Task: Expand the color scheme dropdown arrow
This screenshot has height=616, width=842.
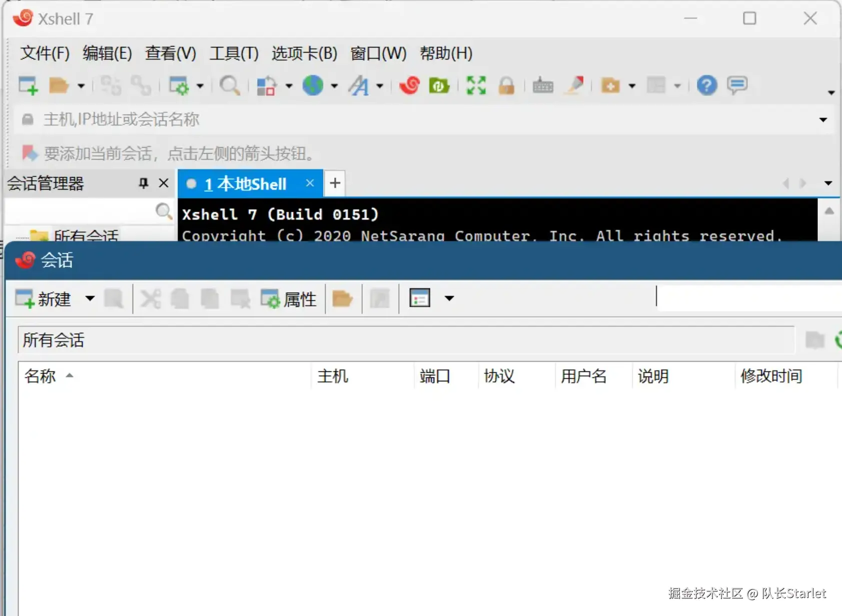Action: (289, 86)
